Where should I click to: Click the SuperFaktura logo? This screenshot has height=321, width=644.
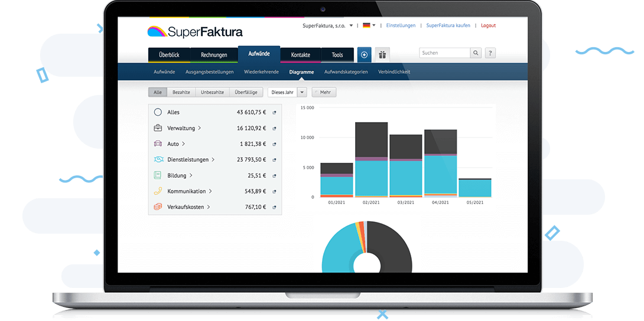pyautogui.click(x=195, y=31)
